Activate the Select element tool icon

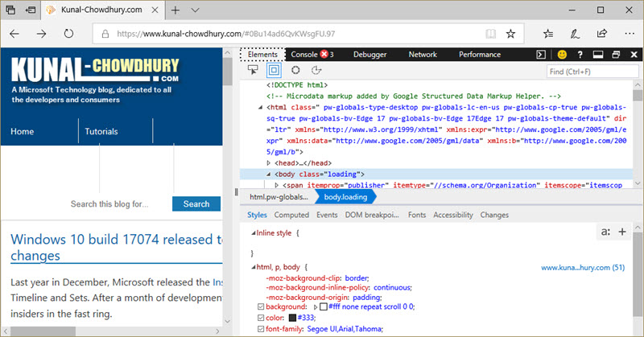point(253,70)
